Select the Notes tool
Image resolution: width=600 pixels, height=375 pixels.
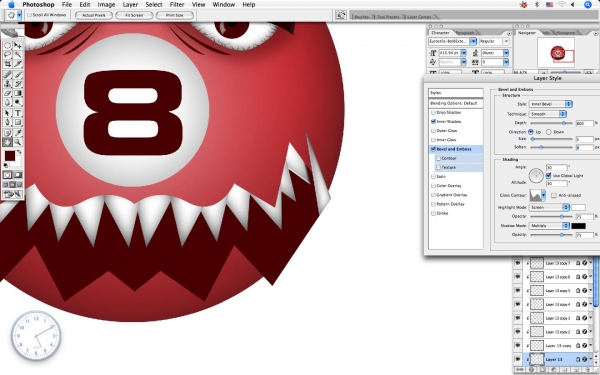click(x=7, y=133)
